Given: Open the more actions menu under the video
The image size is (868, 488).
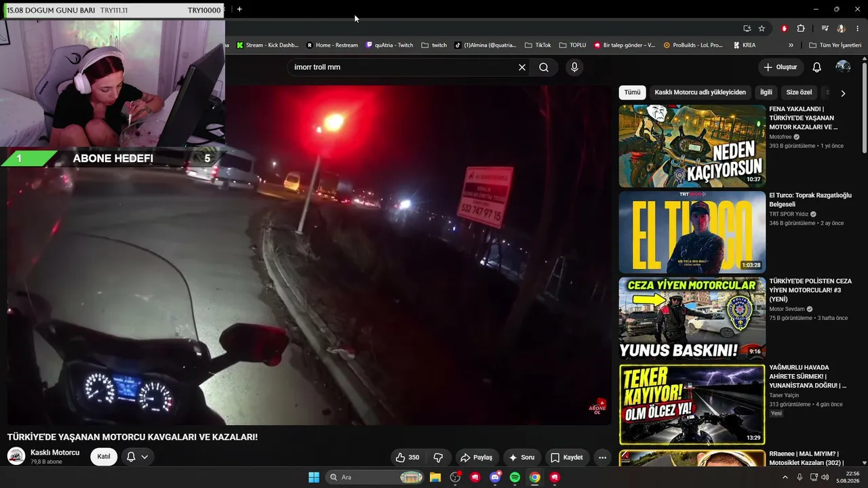Looking at the screenshot, I should pyautogui.click(x=602, y=457).
